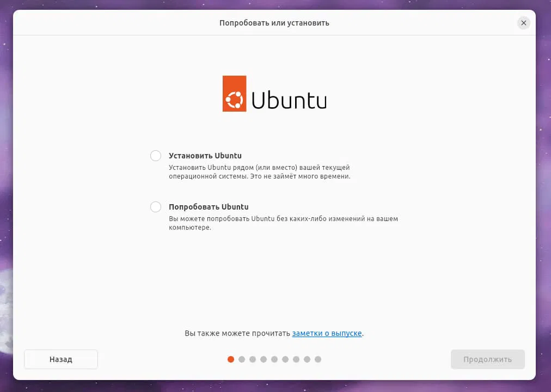Click the last ninth page indicator dot
The width and height of the screenshot is (551, 392).
tap(318, 359)
